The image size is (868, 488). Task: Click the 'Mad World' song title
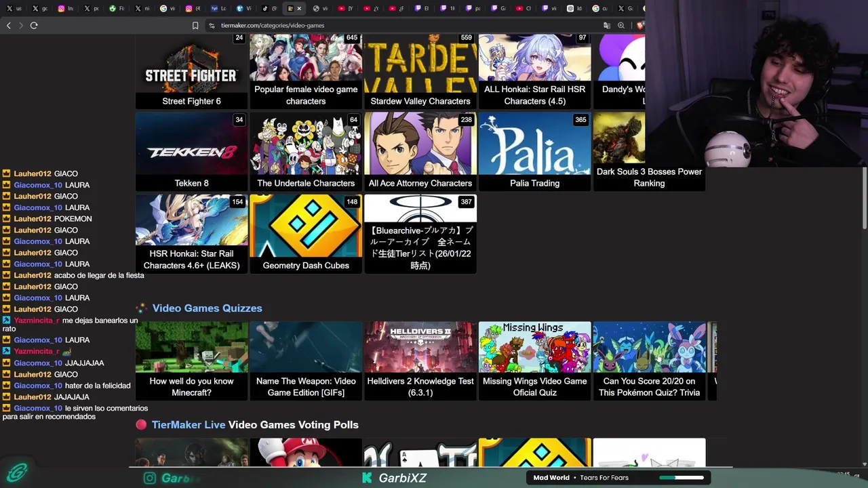pos(551,478)
